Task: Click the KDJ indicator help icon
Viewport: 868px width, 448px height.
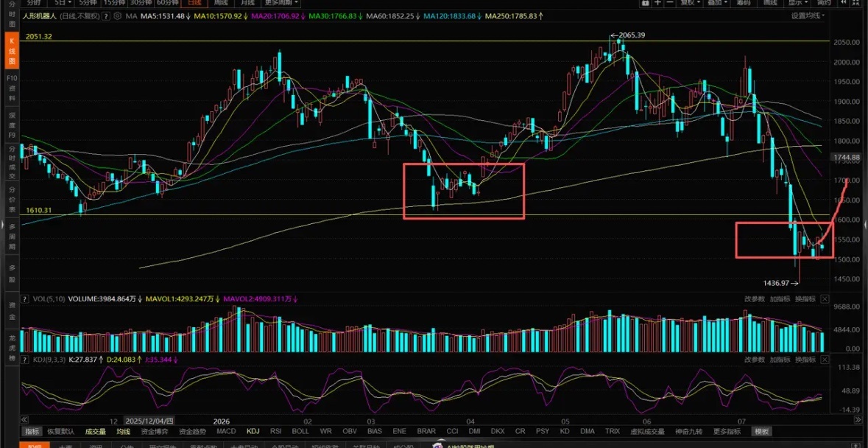Action: coord(24,360)
